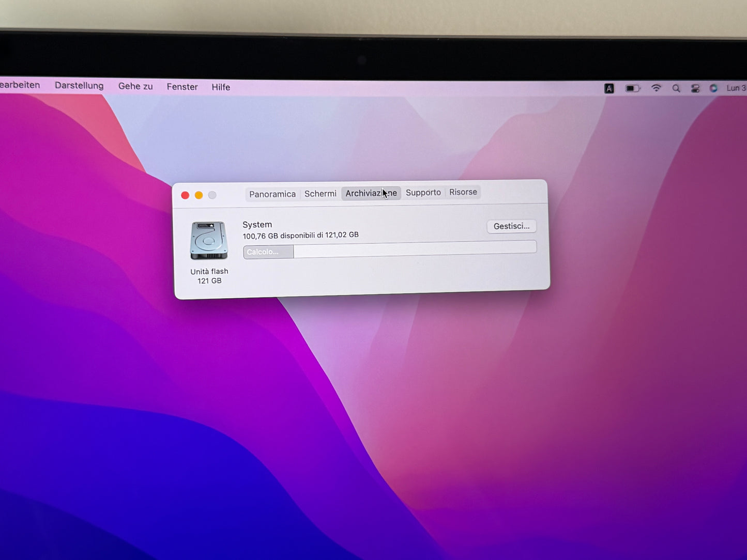Close the system info window

coord(185,195)
